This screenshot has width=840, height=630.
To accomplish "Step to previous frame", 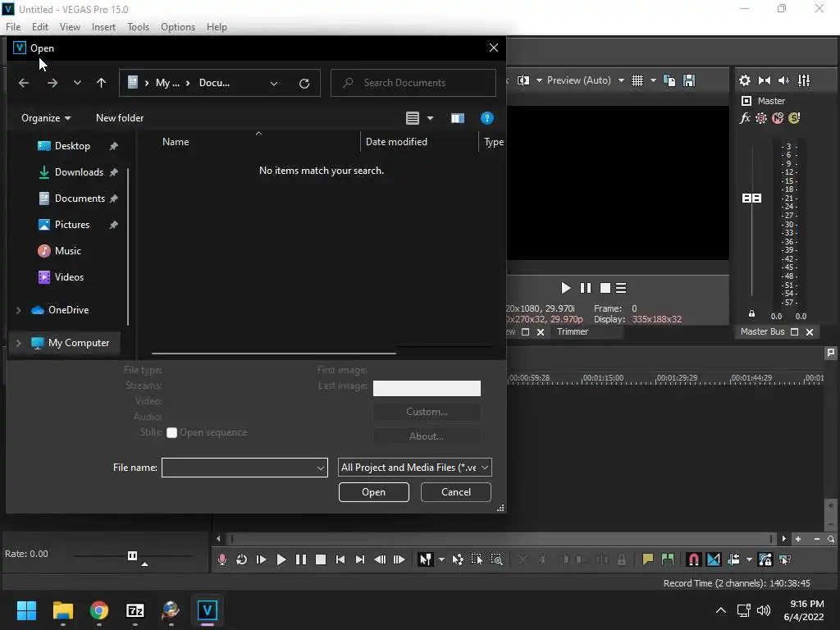I will (x=380, y=559).
